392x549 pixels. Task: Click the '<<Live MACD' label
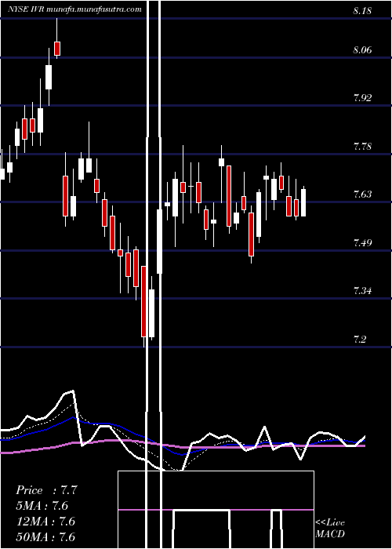pyautogui.click(x=330, y=528)
